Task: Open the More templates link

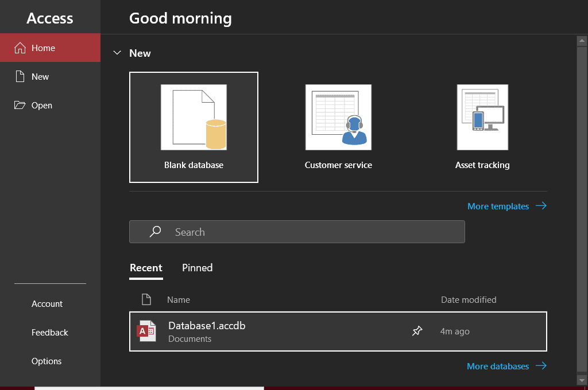Action: [x=506, y=206]
